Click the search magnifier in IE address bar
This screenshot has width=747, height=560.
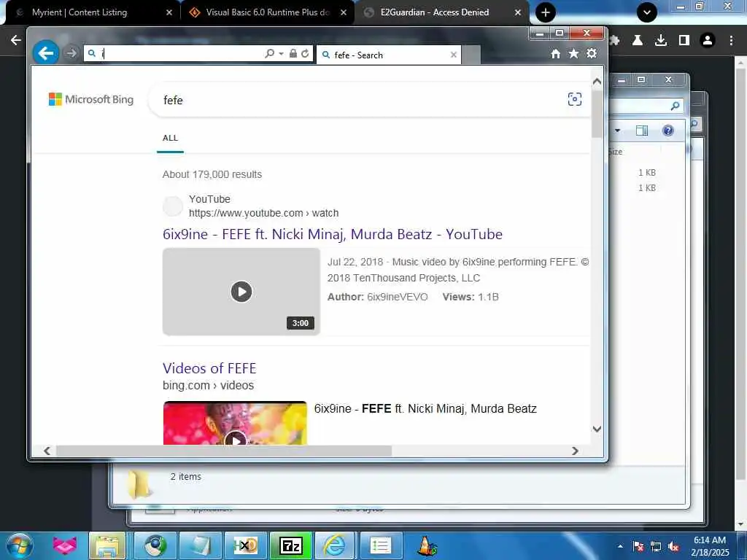[270, 53]
